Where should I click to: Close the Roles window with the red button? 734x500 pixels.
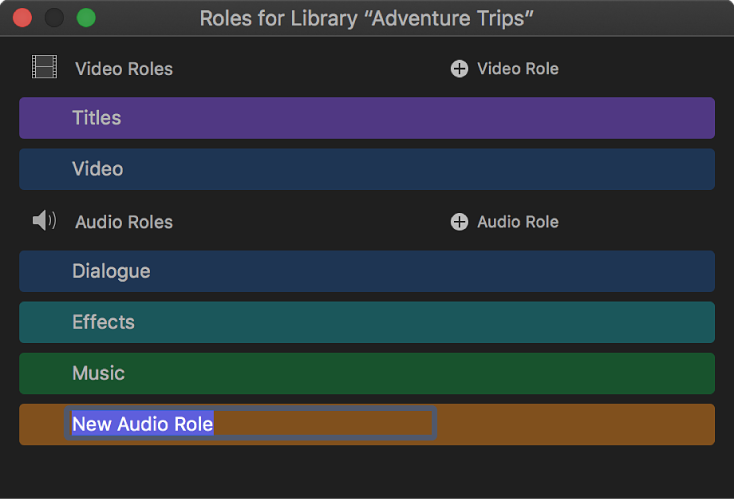coord(22,18)
